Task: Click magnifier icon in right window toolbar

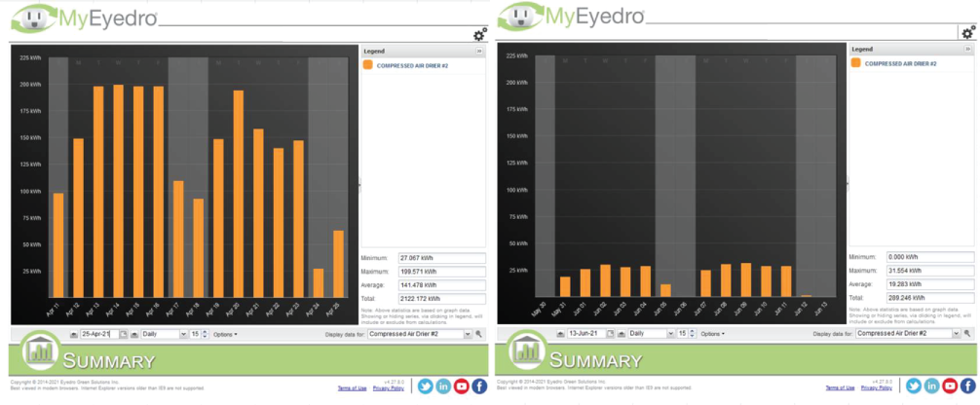Action: tap(966, 333)
